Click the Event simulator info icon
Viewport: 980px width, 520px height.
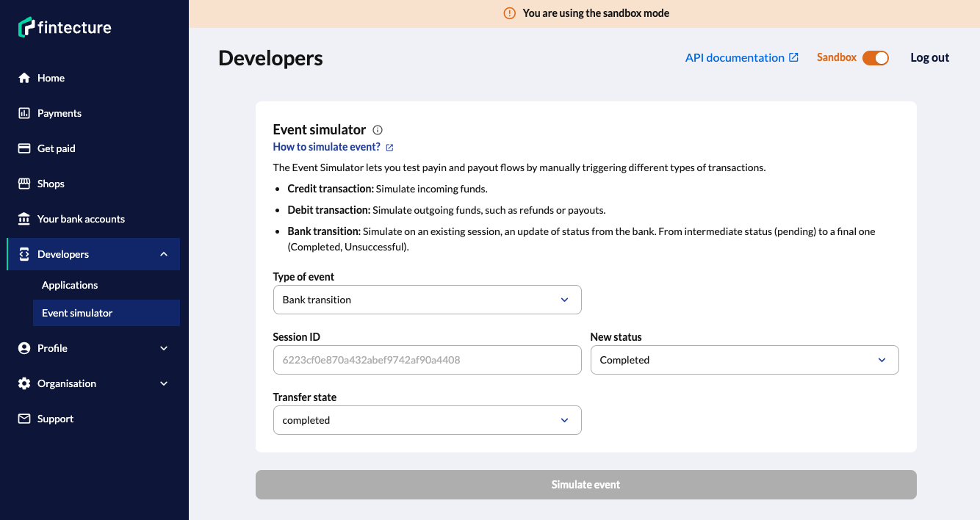click(x=378, y=130)
